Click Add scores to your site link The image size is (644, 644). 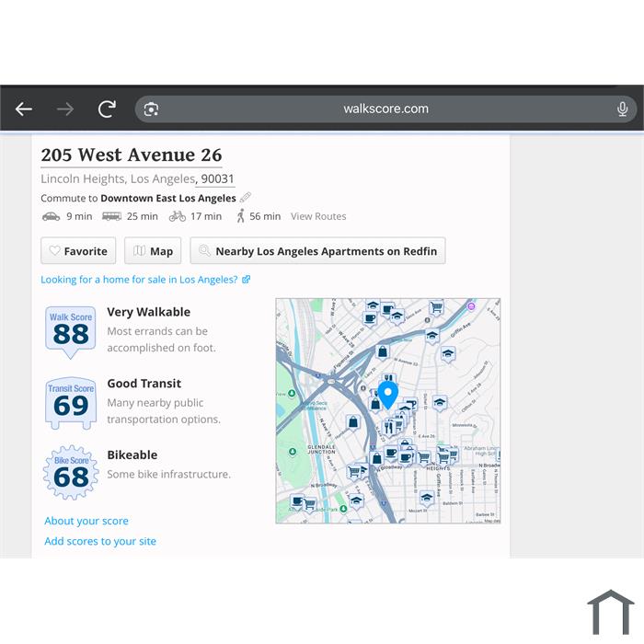100,541
